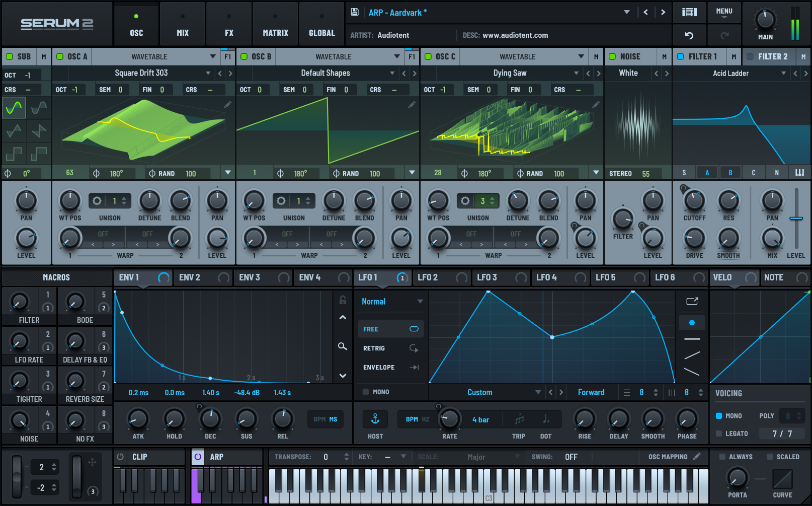Image resolution: width=812 pixels, height=506 pixels.
Task: Enable the LFO triplet rate icon
Action: point(519,419)
